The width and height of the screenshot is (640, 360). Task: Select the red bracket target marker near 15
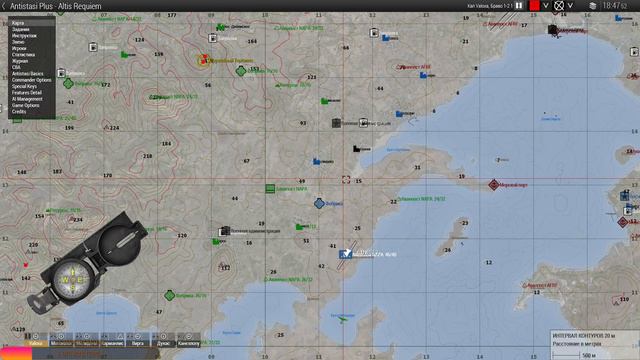[346, 180]
